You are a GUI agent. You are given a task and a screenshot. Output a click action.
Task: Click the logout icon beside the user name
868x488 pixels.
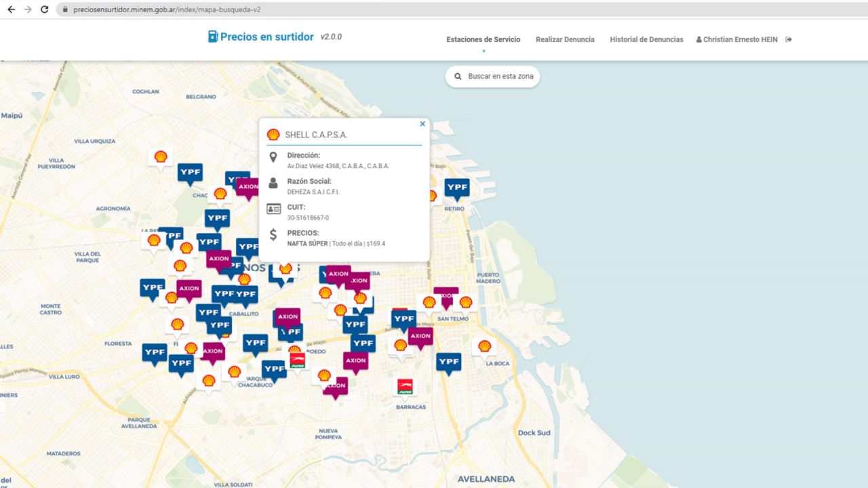[789, 39]
